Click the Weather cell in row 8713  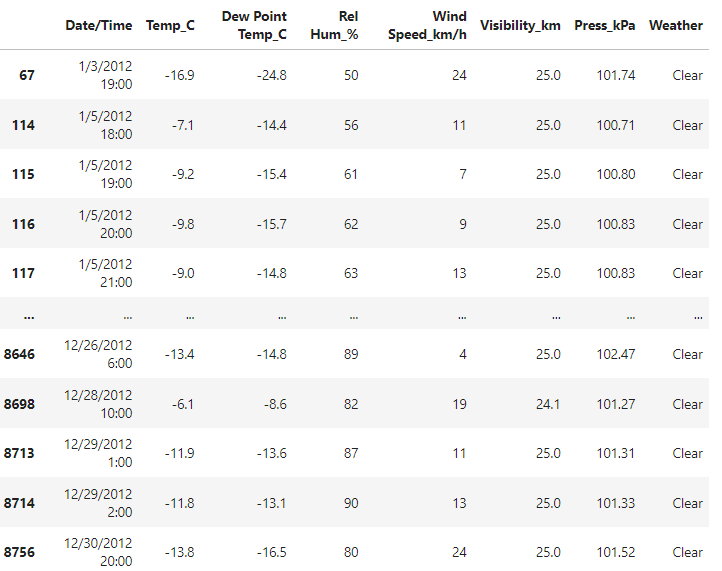pyautogui.click(x=687, y=453)
